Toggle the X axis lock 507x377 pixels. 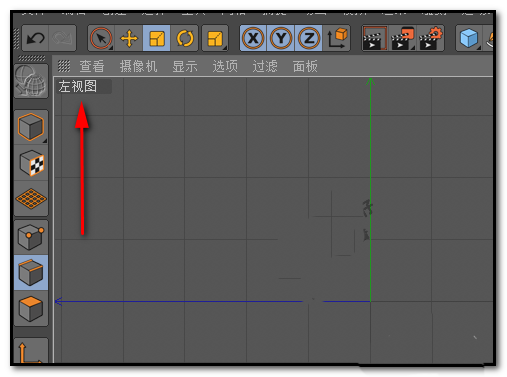point(253,38)
